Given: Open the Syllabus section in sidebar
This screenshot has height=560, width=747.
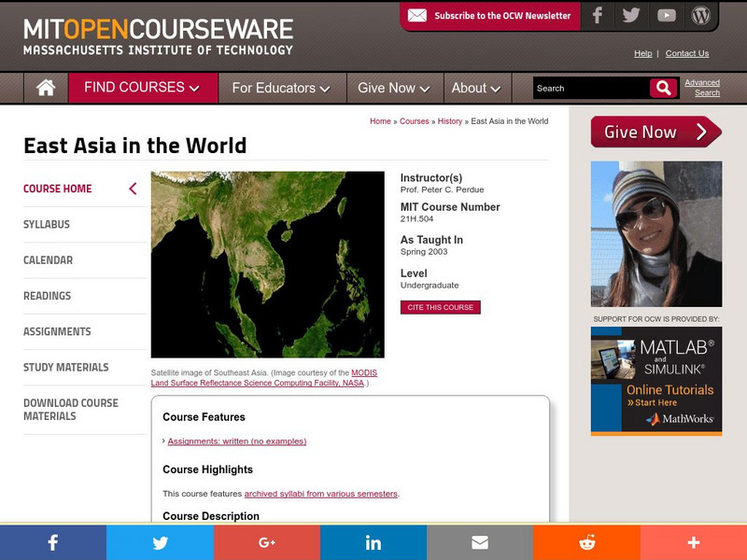Looking at the screenshot, I should point(47,224).
